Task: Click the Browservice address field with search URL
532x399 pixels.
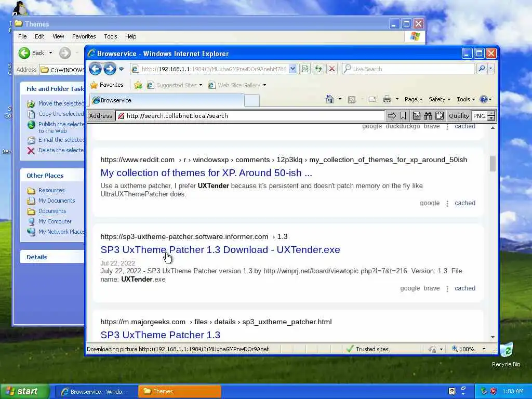Action: tap(250, 116)
